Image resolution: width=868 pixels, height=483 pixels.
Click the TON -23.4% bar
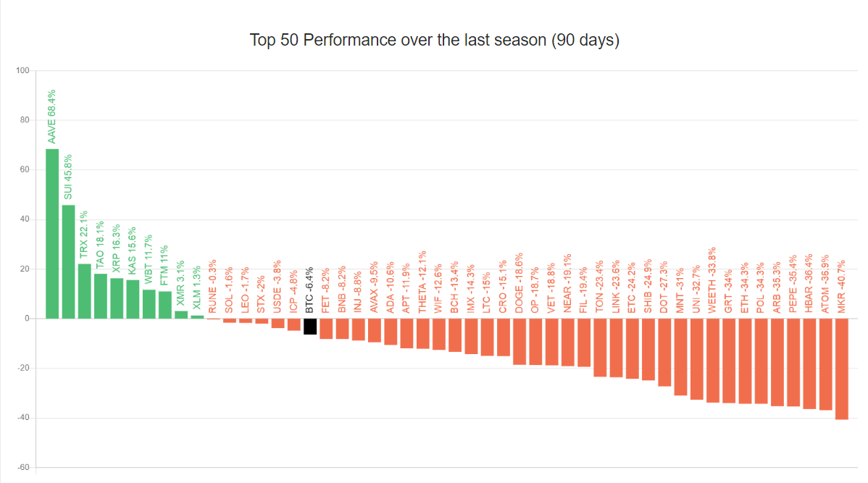pyautogui.click(x=600, y=348)
